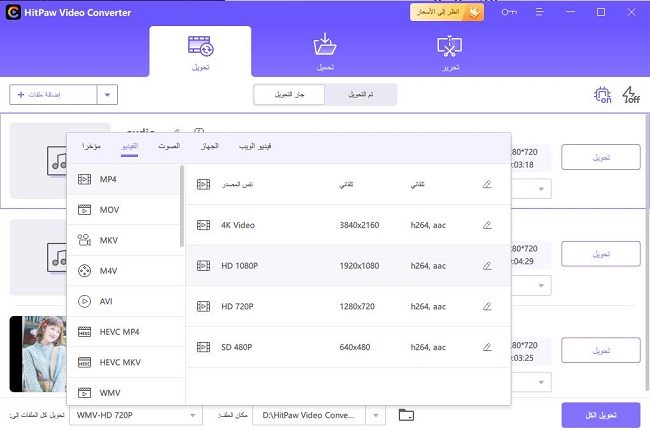Choose MP4 format in the list

click(x=124, y=179)
